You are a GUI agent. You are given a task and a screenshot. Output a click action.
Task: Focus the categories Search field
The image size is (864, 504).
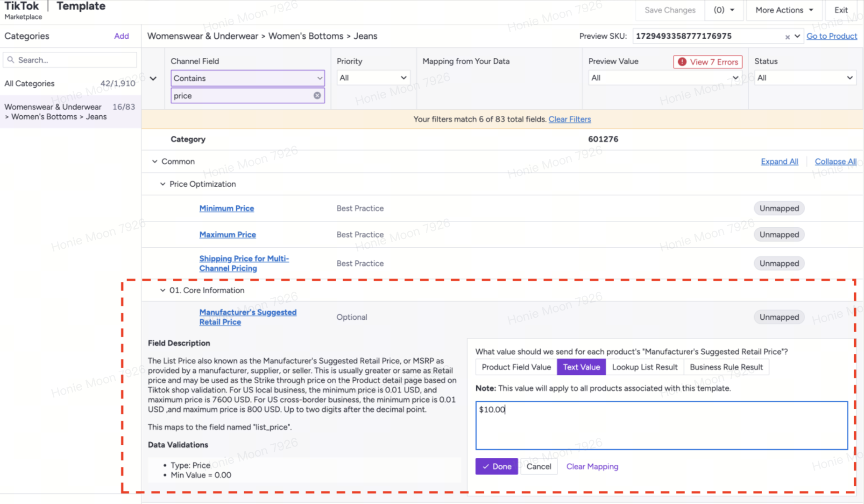click(70, 60)
